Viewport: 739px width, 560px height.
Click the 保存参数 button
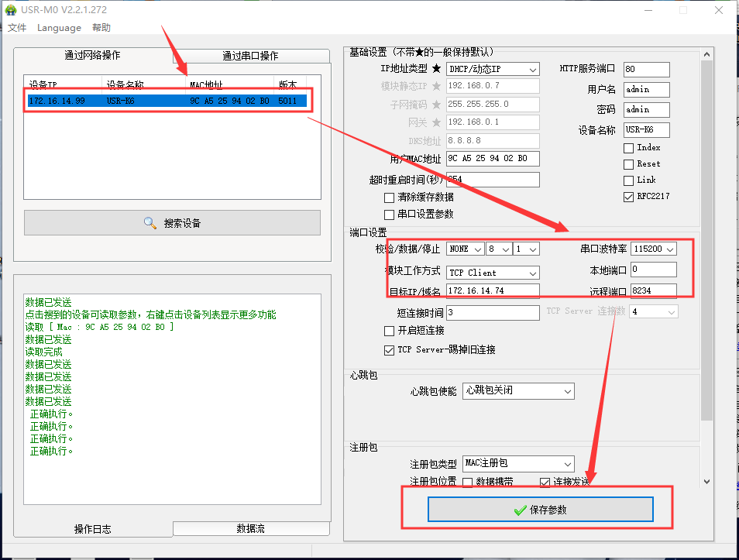[x=541, y=510]
